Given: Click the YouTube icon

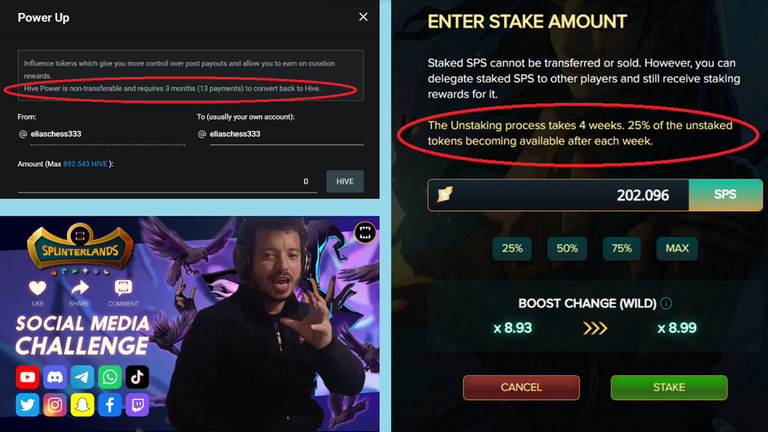Looking at the screenshot, I should (x=27, y=377).
